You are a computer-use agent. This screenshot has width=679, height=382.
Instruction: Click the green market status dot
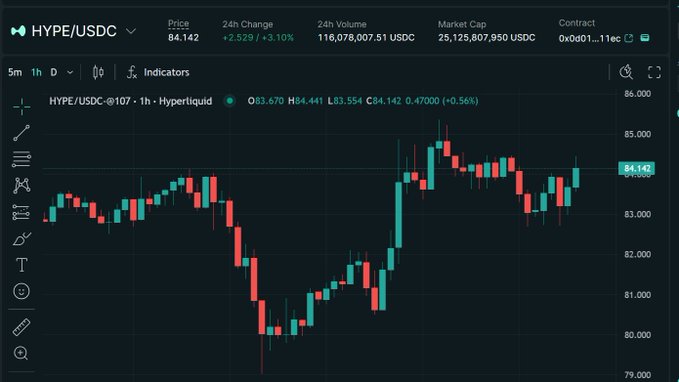(x=230, y=101)
